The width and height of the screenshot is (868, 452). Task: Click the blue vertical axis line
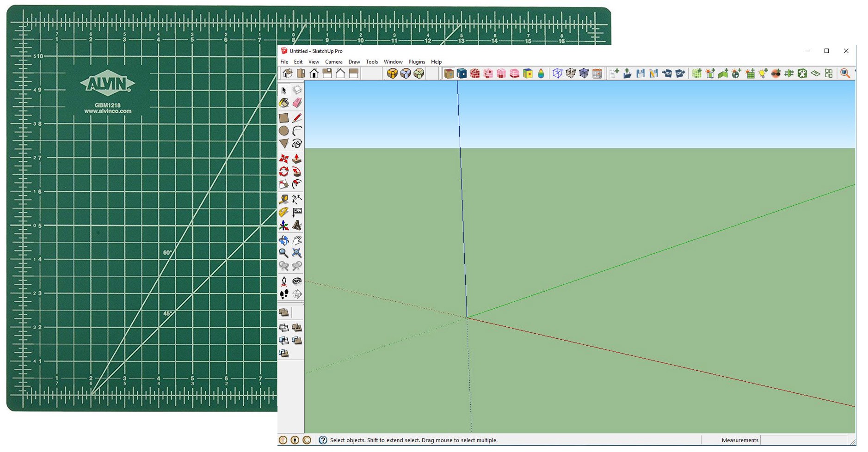coord(462,199)
